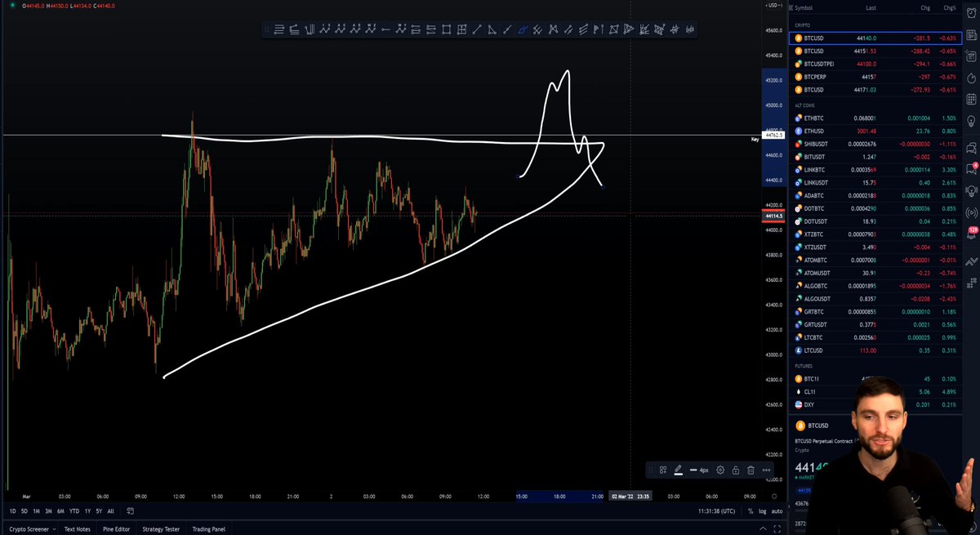
Task: Collapse the FUTURES watchlist section
Action: 803,365
